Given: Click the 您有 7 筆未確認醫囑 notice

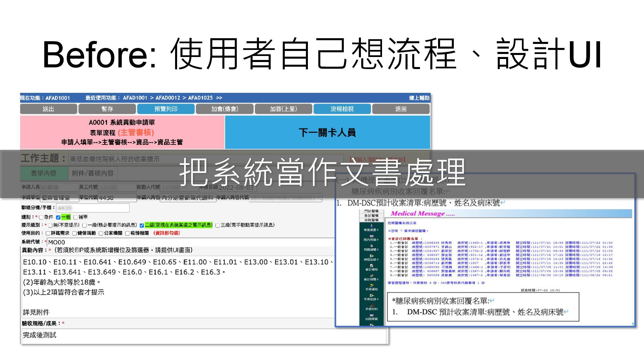Looking at the screenshot, I should click(408, 231).
